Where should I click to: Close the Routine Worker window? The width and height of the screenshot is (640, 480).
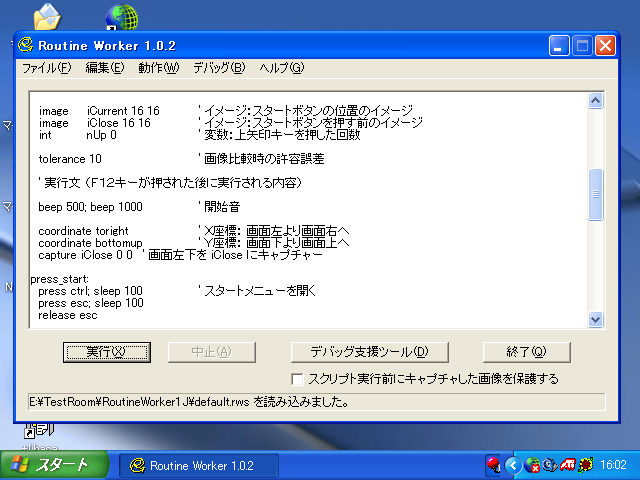click(x=605, y=45)
